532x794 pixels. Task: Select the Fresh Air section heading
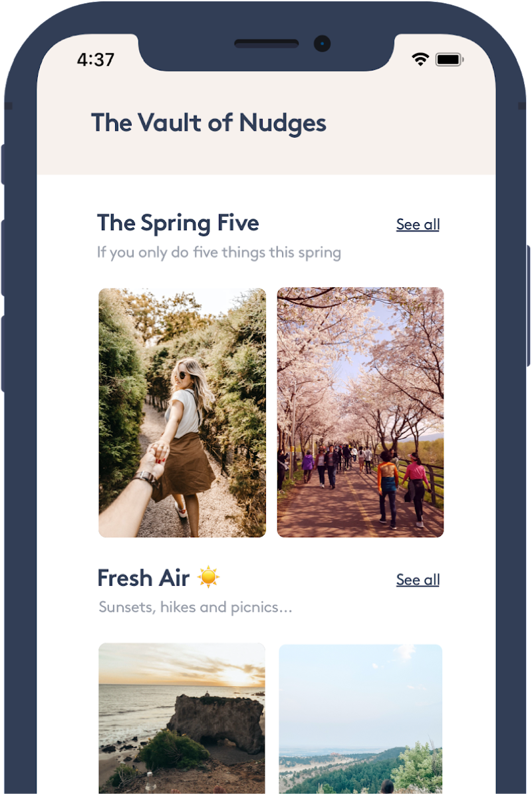(x=143, y=578)
